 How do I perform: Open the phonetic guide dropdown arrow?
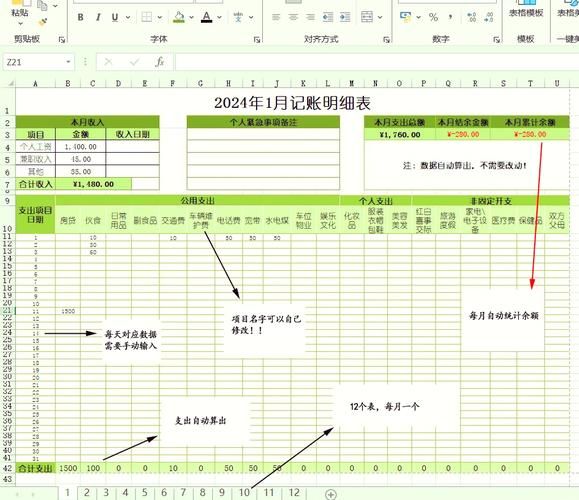(251, 17)
